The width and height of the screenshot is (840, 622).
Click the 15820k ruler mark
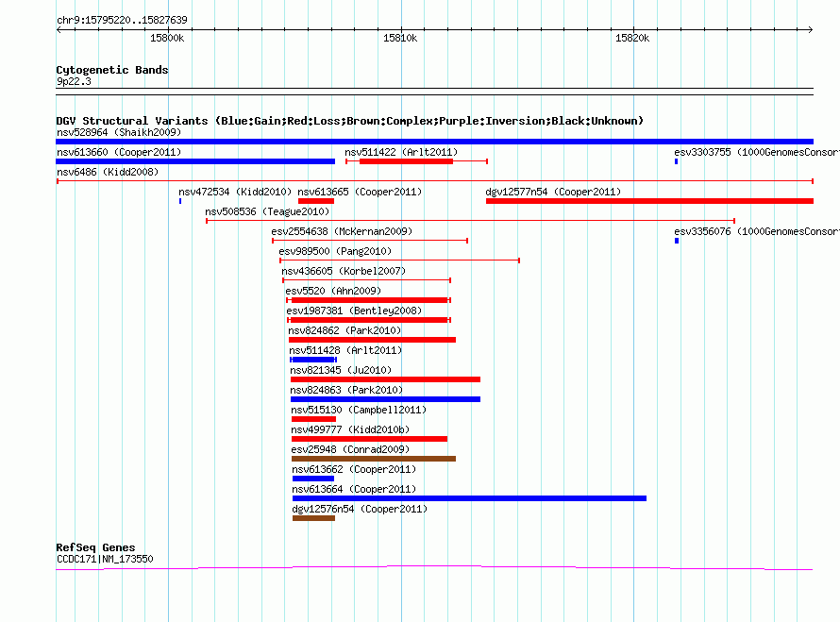click(x=632, y=38)
